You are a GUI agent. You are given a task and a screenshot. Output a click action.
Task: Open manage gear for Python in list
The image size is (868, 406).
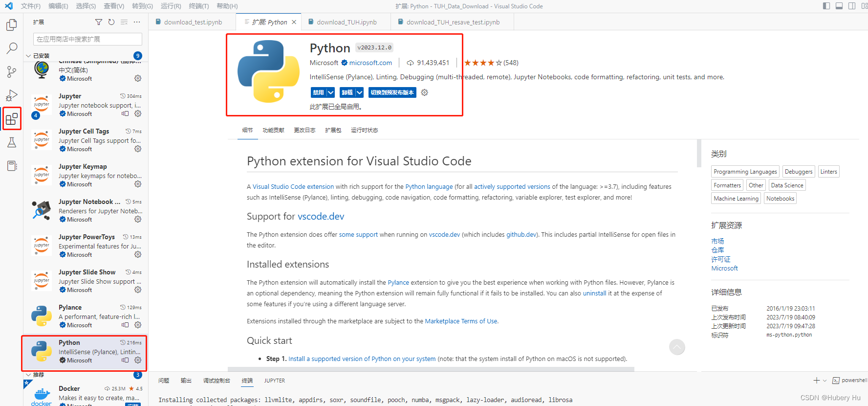tap(138, 360)
